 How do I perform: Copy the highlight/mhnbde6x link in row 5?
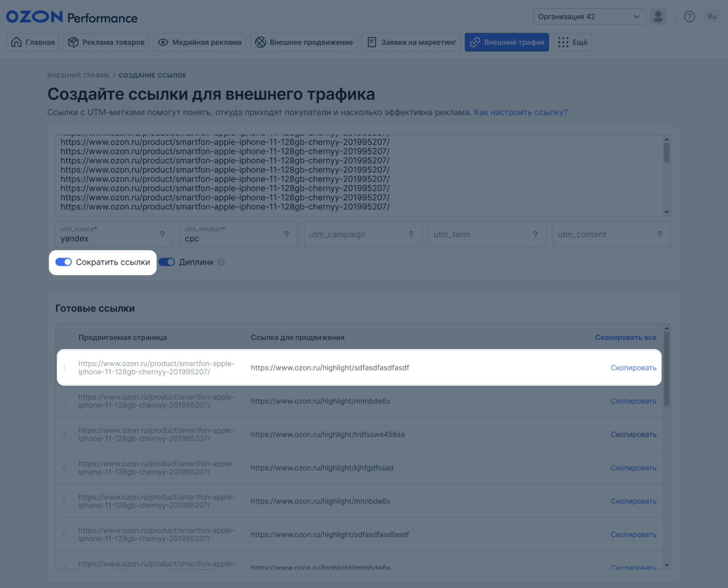click(x=633, y=501)
